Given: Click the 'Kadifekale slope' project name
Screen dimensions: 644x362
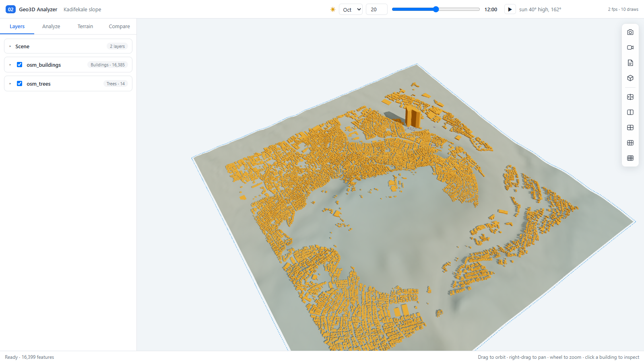Looking at the screenshot, I should (83, 9).
